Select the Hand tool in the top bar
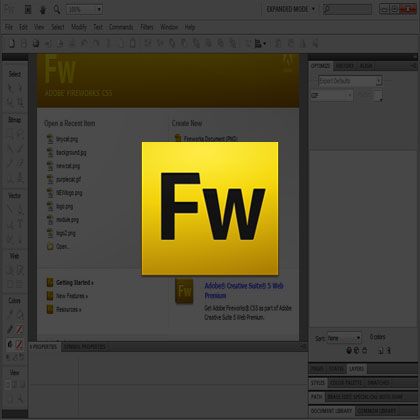420x420 pixels. 43,10
